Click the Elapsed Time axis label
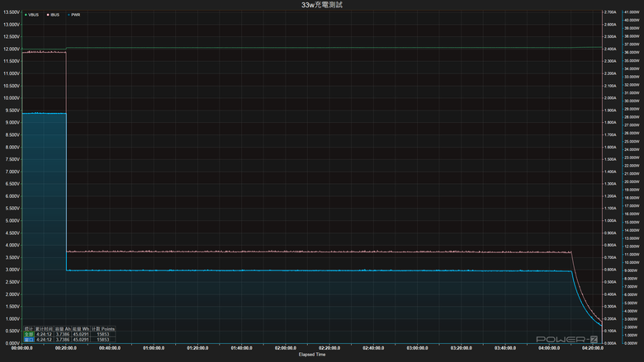This screenshot has height=362, width=644. coord(312,355)
